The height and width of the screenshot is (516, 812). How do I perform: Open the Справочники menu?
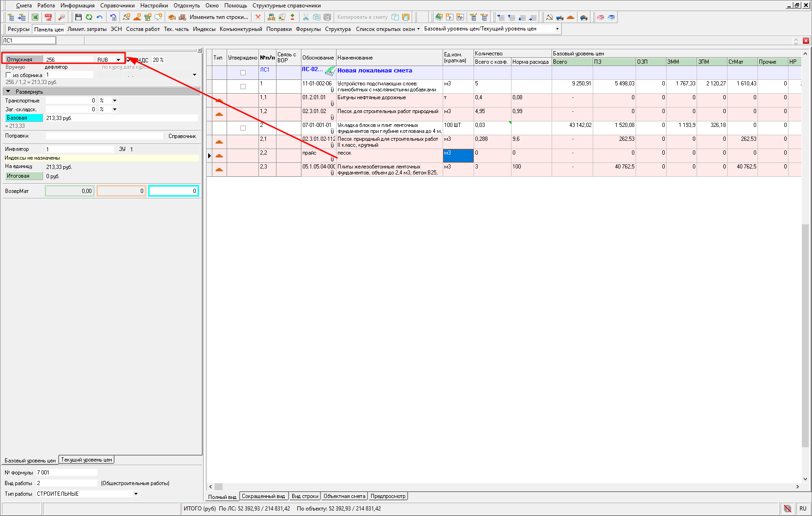tap(117, 6)
